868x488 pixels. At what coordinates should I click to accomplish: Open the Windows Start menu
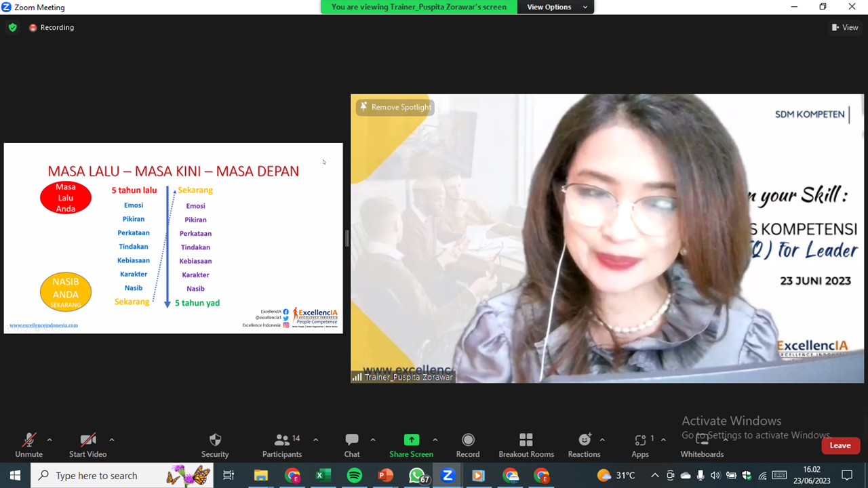pos(15,475)
